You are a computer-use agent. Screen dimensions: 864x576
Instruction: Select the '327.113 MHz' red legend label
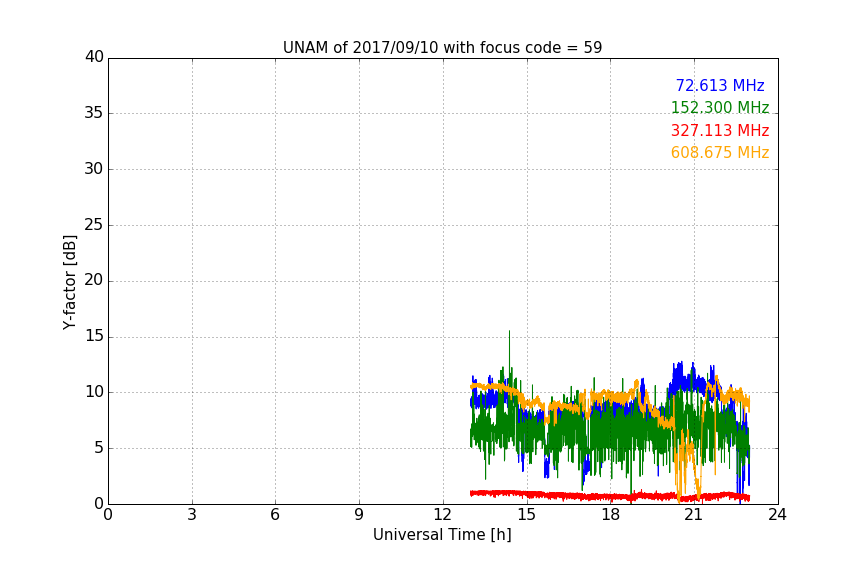coord(720,131)
